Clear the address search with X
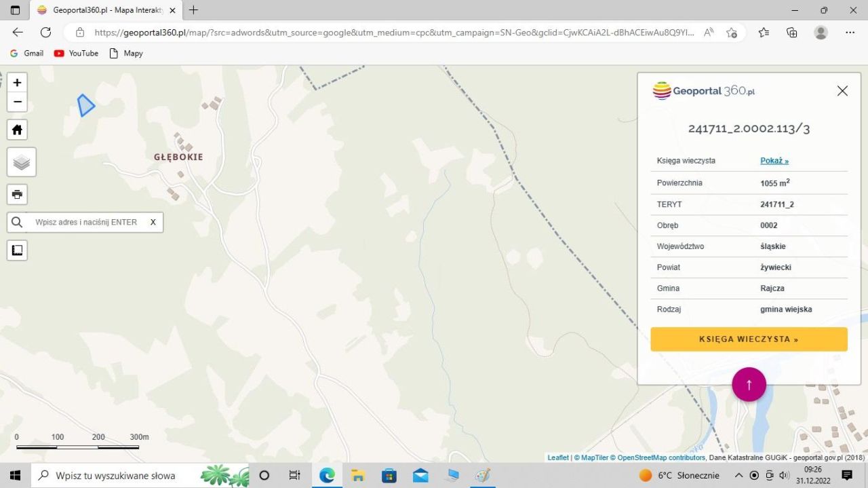Screen dimensions: 868x488 click(x=153, y=223)
